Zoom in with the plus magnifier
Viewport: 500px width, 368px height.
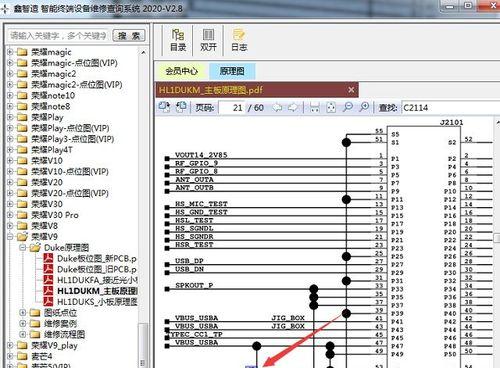364,107
